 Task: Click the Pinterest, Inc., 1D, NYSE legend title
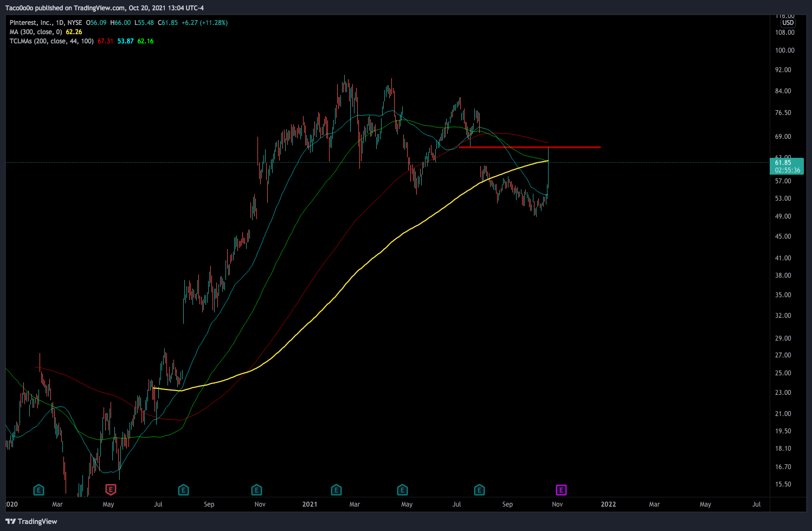46,23
